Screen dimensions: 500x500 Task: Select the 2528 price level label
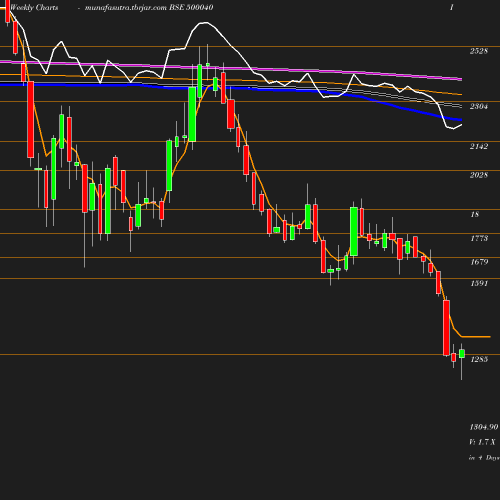(479, 51)
